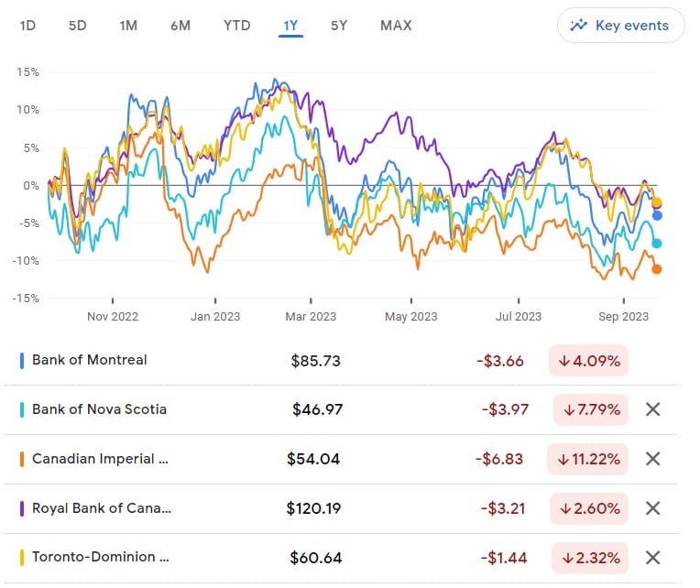Open the Canadian Imperial stock row

click(340, 459)
